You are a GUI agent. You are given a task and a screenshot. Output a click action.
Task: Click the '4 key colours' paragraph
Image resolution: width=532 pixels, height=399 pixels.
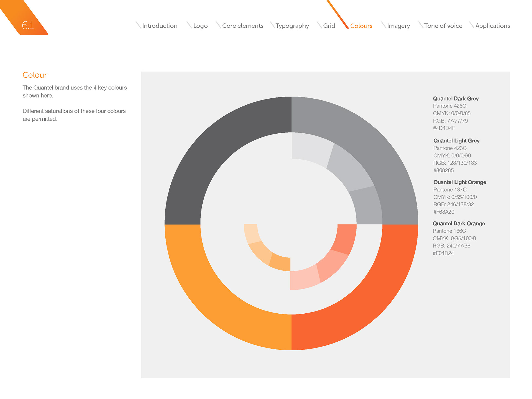[x=75, y=91]
